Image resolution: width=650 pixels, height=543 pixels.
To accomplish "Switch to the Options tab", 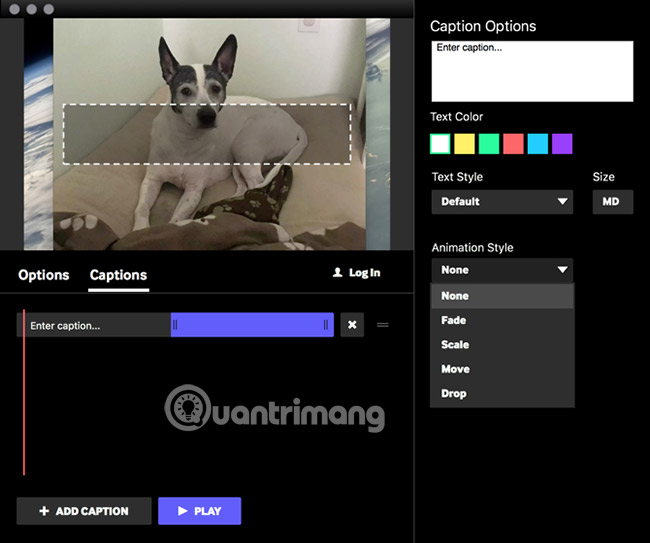I will click(x=44, y=275).
